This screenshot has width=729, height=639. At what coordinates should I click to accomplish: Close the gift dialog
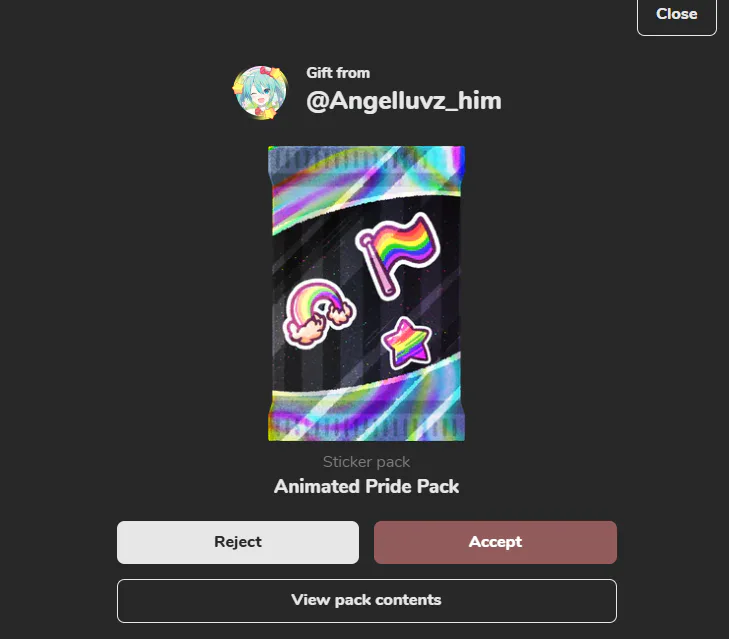click(676, 15)
